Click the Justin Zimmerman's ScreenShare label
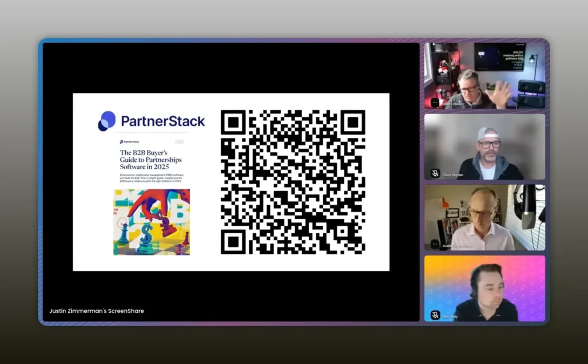Screen dimensions: 588x364 point(96,311)
